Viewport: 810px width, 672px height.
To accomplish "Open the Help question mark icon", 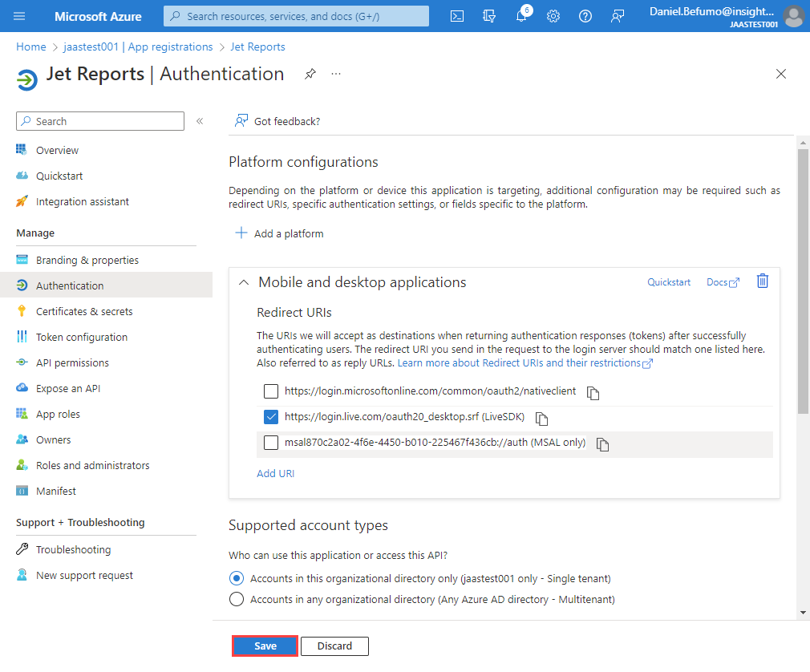I will click(585, 16).
